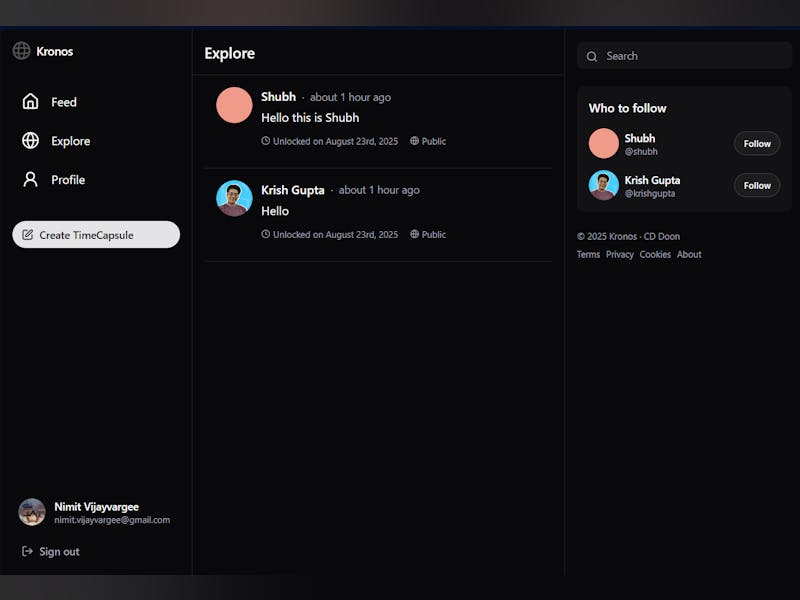Click the Profile person icon
This screenshot has width=800, height=600.
point(30,179)
